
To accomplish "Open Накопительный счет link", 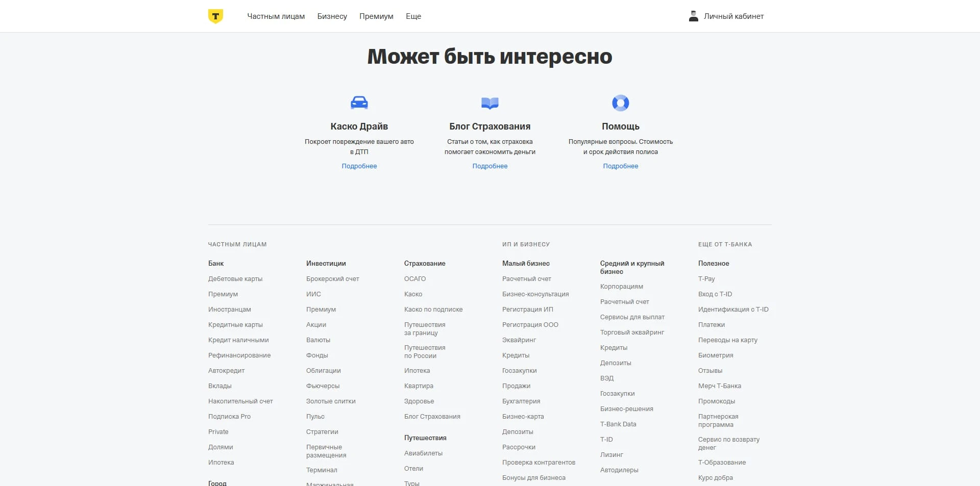I will [240, 401].
